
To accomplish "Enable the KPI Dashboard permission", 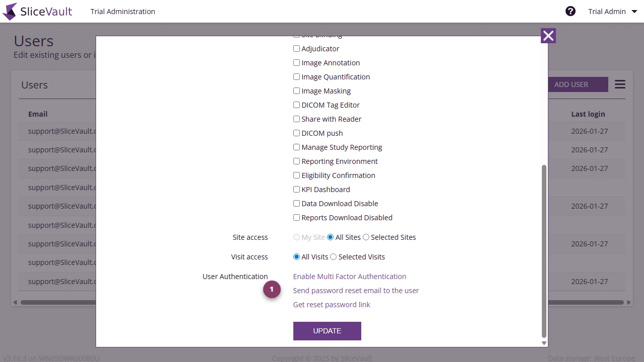I will (x=296, y=189).
